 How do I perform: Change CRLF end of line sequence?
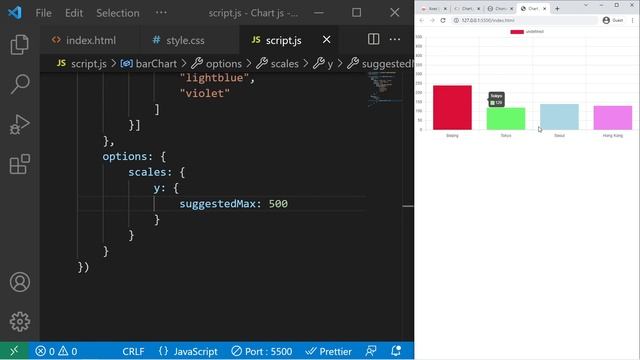pos(133,351)
